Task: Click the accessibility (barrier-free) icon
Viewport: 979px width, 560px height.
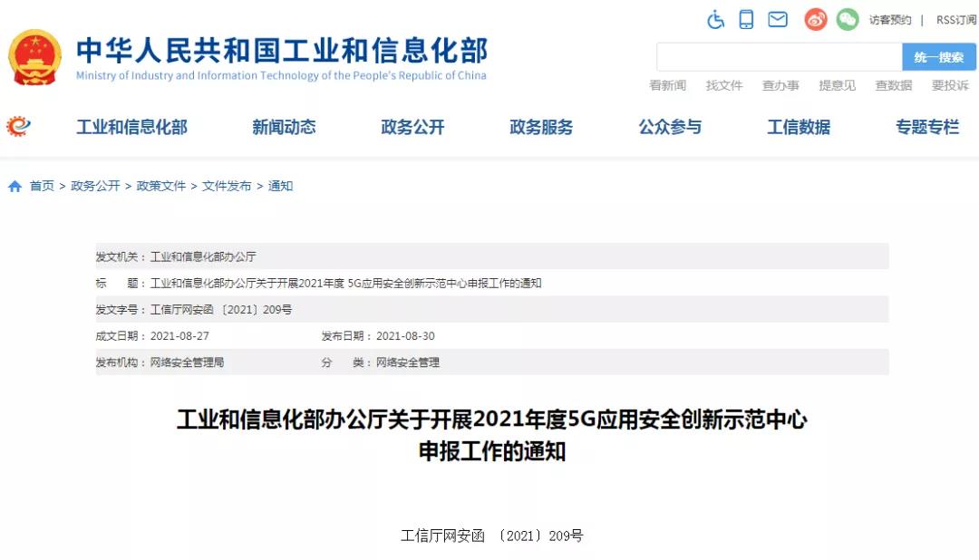Action: [x=715, y=19]
